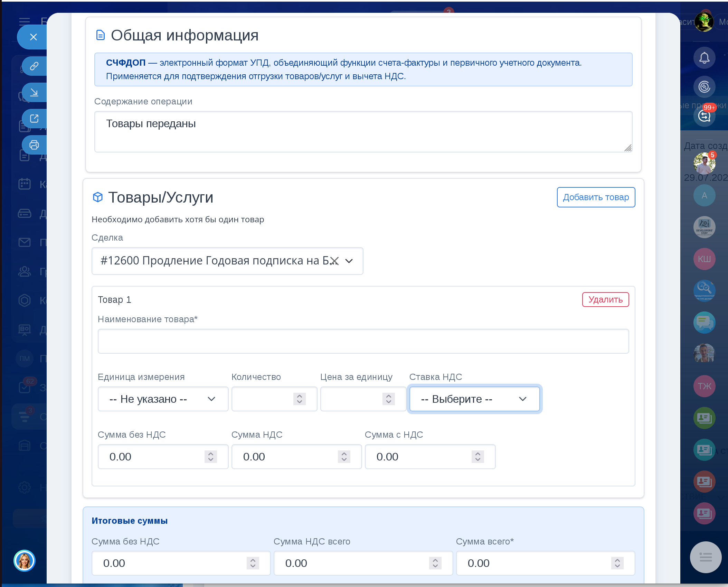Click the Удалить button for Товар 1
The width and height of the screenshot is (728, 587).
[605, 300]
